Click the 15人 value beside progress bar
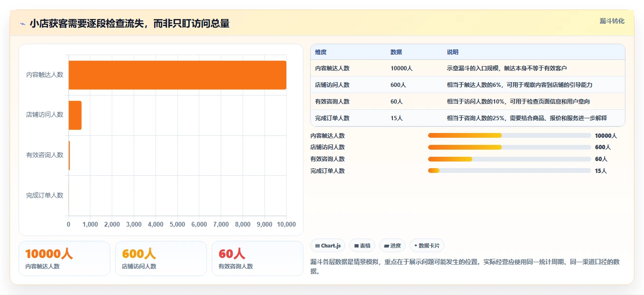The width and height of the screenshot is (644, 295). (x=601, y=171)
